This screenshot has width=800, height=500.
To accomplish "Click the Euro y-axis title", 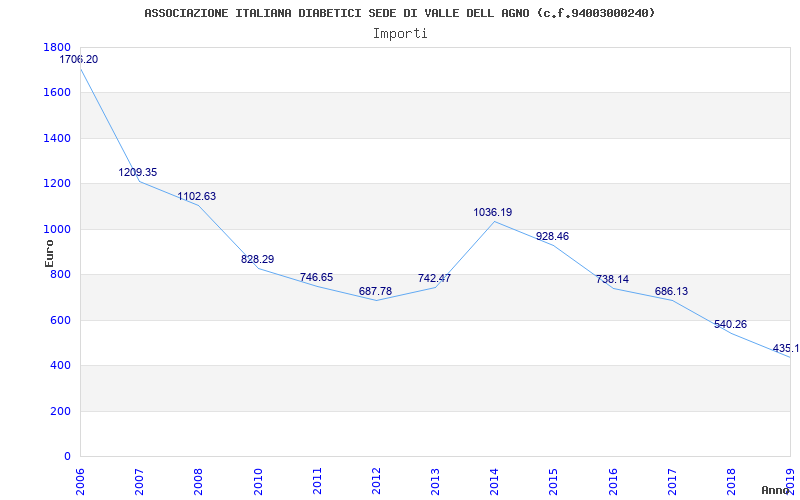I will click(49, 253).
